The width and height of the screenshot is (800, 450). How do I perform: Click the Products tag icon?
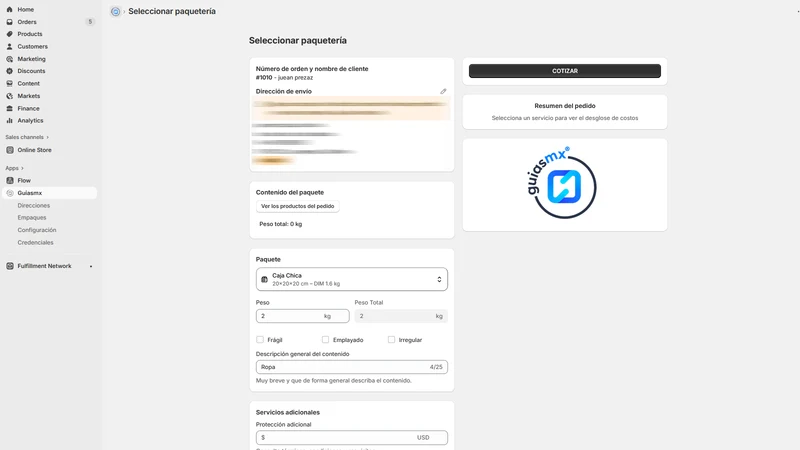(x=9, y=34)
